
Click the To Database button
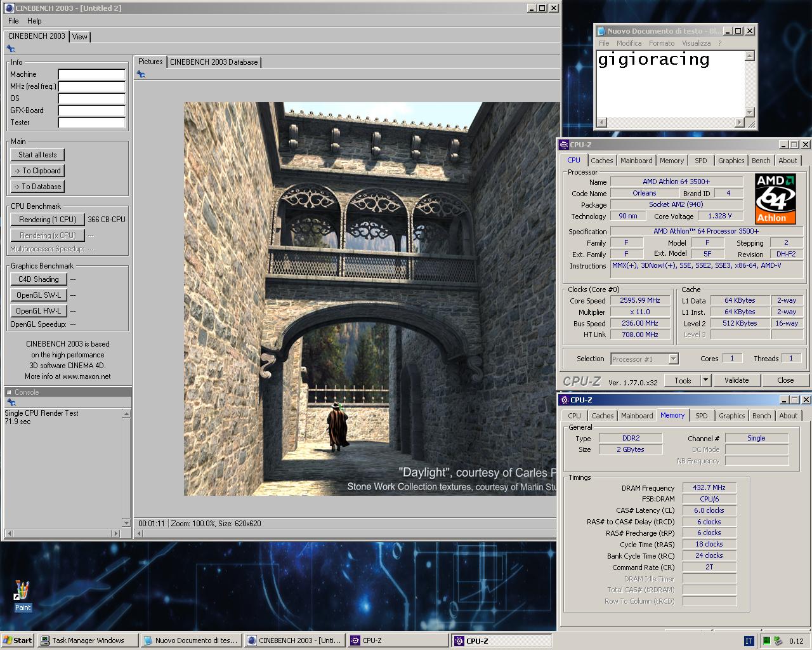point(37,187)
